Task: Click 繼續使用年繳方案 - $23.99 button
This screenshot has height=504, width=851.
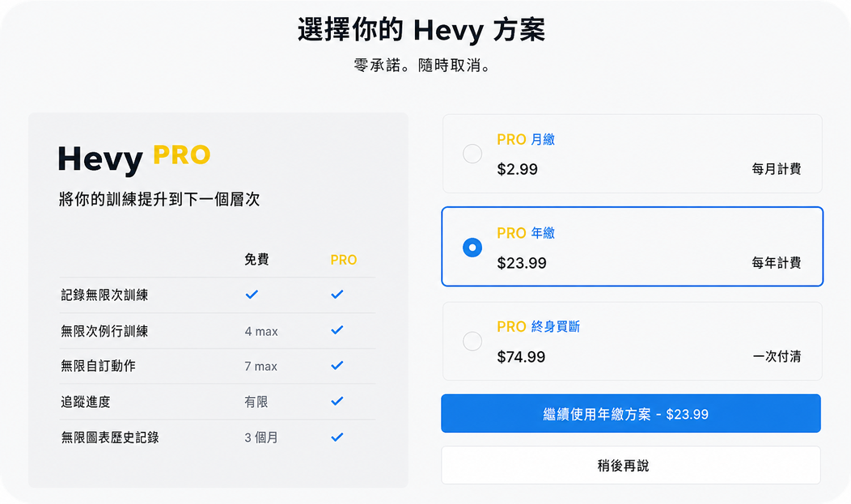Action: [x=631, y=413]
